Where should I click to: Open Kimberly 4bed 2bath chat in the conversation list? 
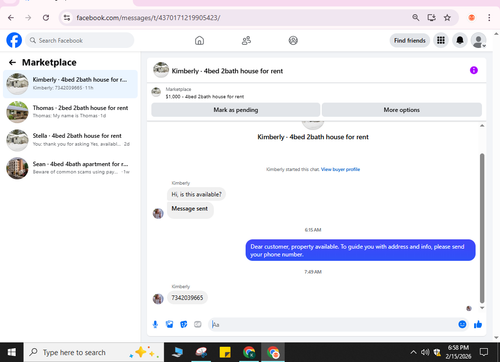tap(70, 84)
